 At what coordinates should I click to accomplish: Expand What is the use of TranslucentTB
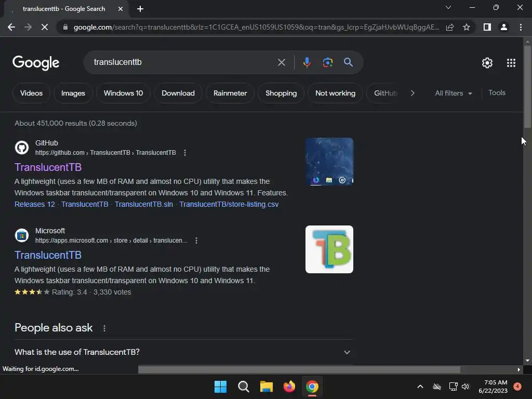[x=183, y=352]
